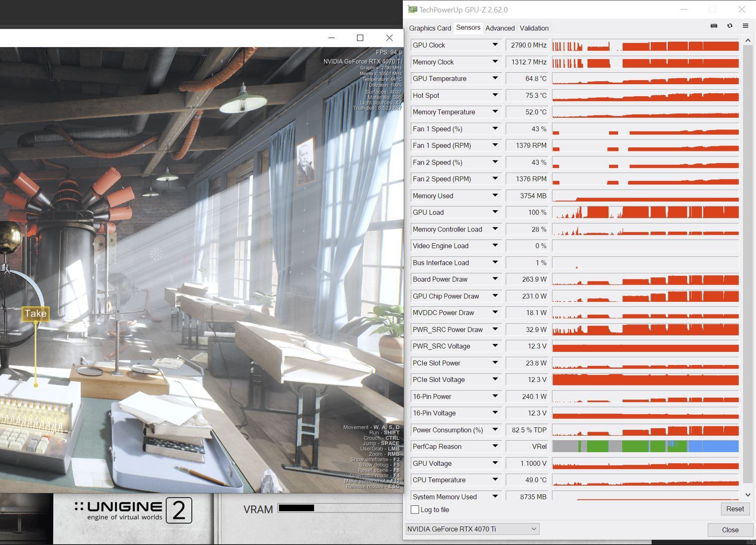Click the sensor list scroll up arrow
Image resolution: width=756 pixels, height=545 pixels.
[748, 40]
